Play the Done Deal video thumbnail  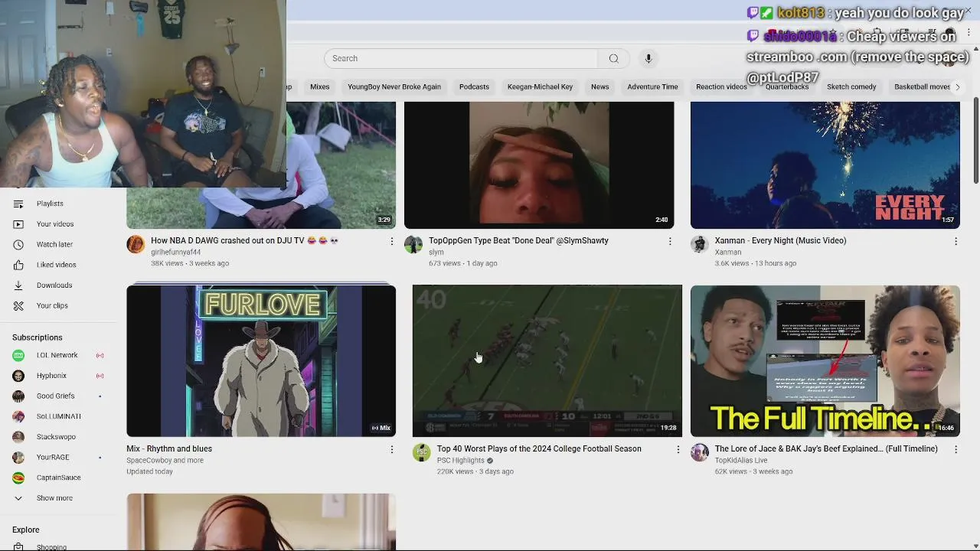(539, 165)
